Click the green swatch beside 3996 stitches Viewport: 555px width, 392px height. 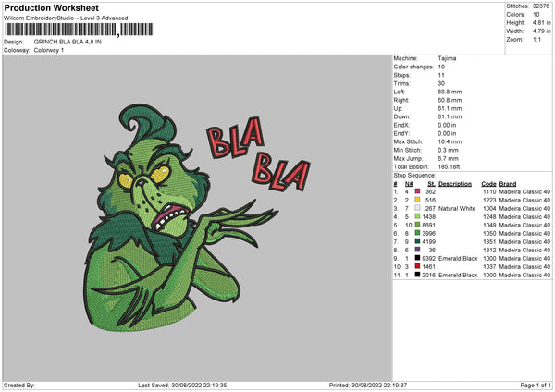pyautogui.click(x=418, y=233)
